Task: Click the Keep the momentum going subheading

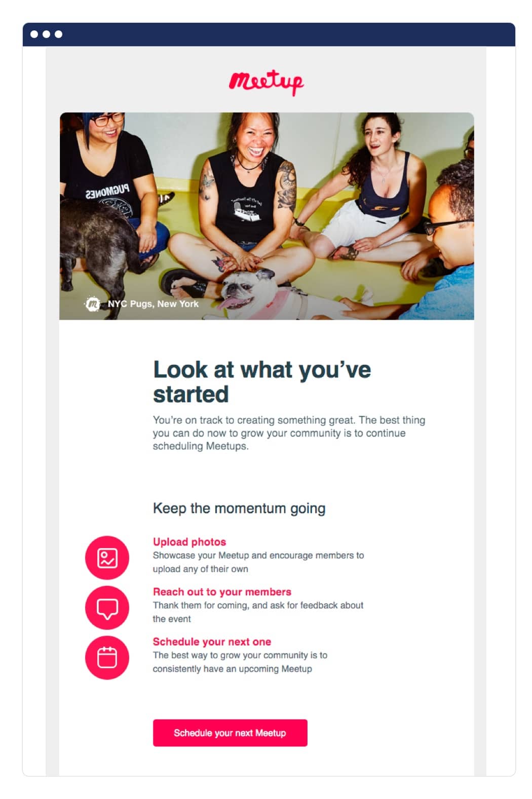Action: click(239, 508)
